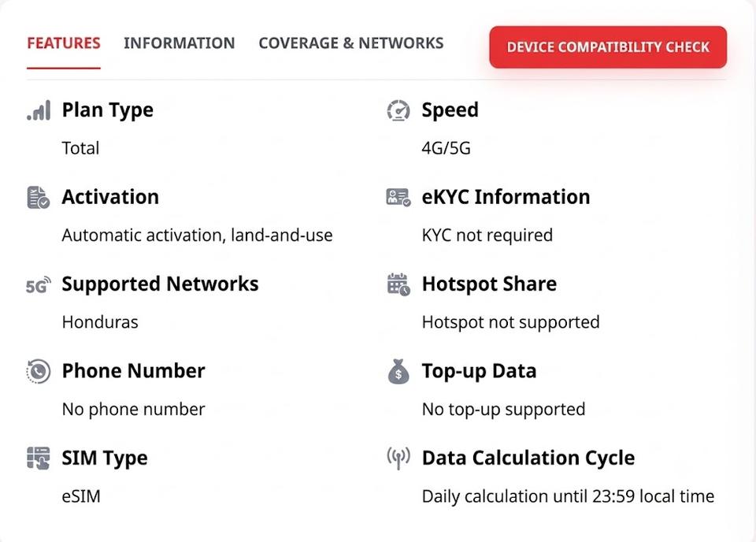Click the calendar clock icon beside Hotspot Share
756x542 pixels.
point(398,284)
